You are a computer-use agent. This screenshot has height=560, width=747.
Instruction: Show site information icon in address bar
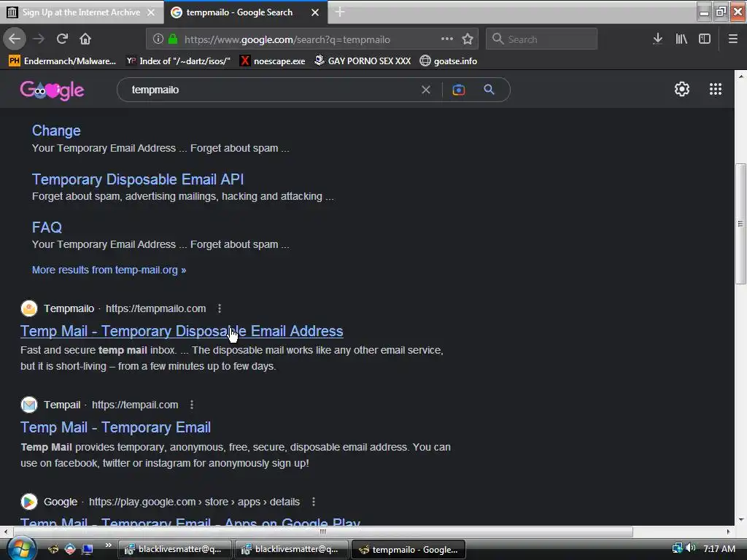[x=158, y=39]
